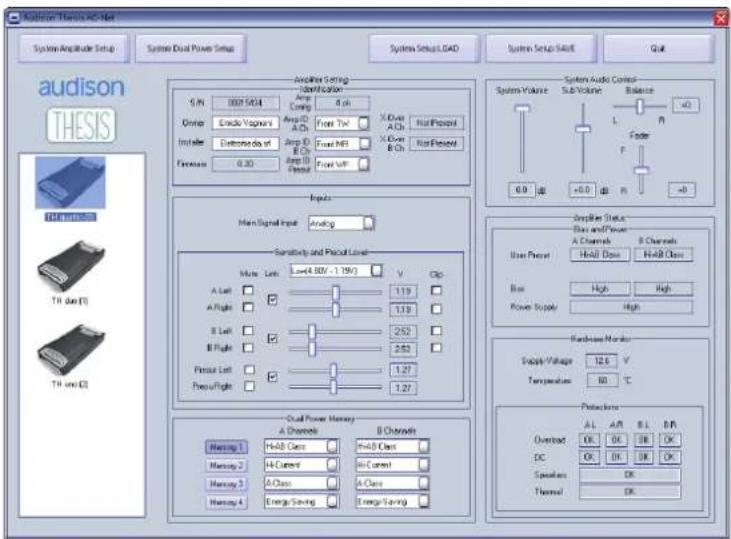Click the Audison Thesis title bar icon
Viewport: 731px width, 539px height.
14,18
